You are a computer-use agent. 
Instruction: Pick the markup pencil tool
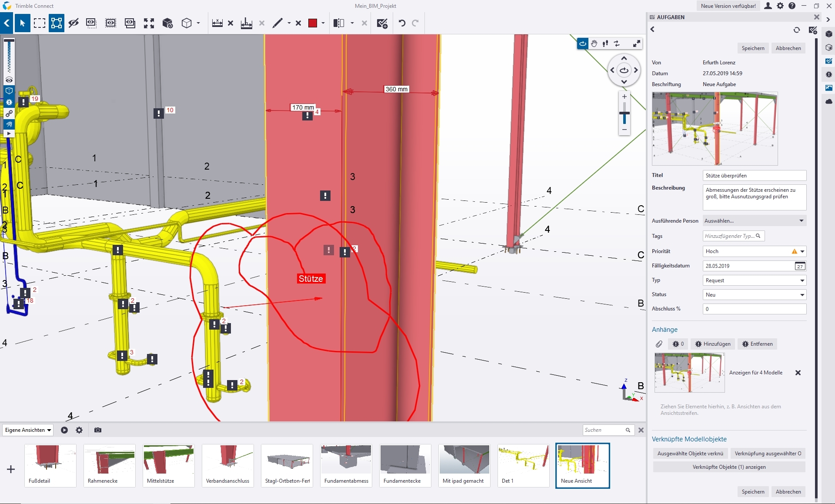tap(277, 23)
